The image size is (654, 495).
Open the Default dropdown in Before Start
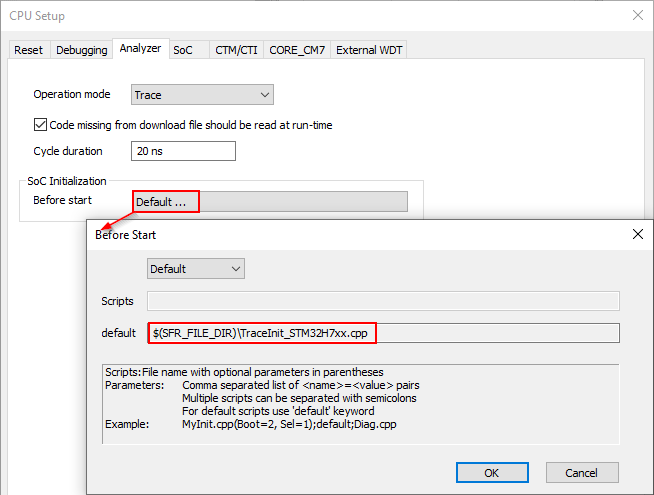point(196,269)
